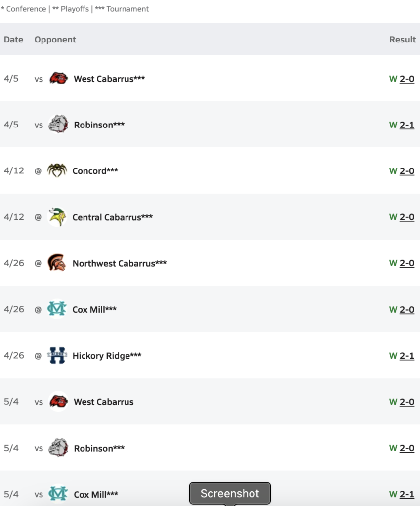Open the 2-0 score for the 5/4 West Cabarrus game

(x=407, y=402)
